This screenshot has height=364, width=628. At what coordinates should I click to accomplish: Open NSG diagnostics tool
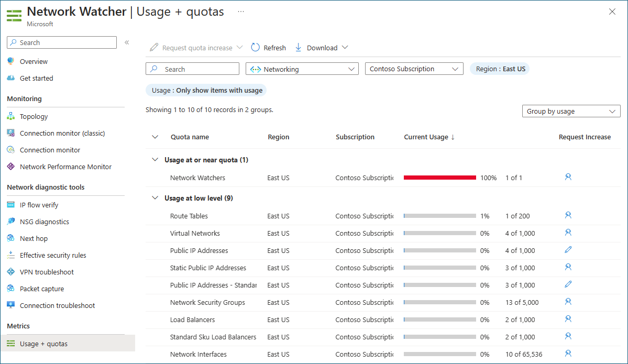pyautogui.click(x=44, y=222)
